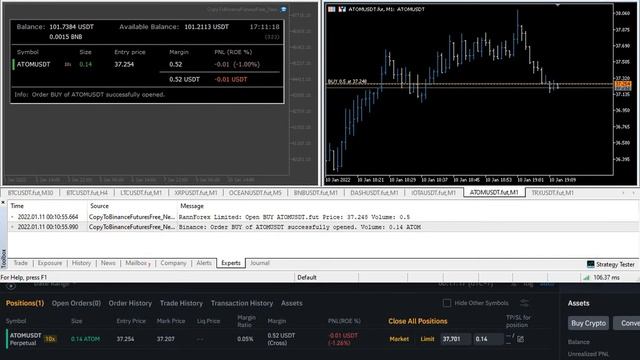This screenshot has height=360, width=640.
Task: Open the XRPUSDT.fut,M1 chart tab
Action: click(x=196, y=193)
